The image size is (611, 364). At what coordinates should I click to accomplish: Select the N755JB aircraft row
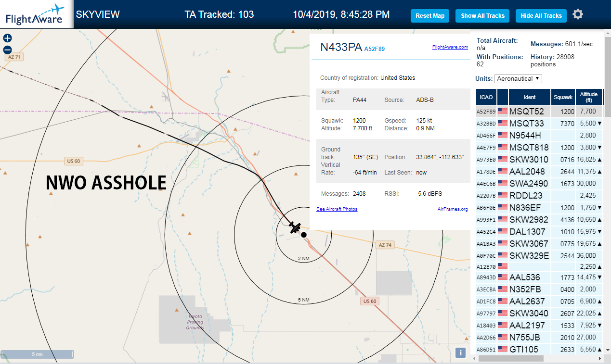coord(539,338)
